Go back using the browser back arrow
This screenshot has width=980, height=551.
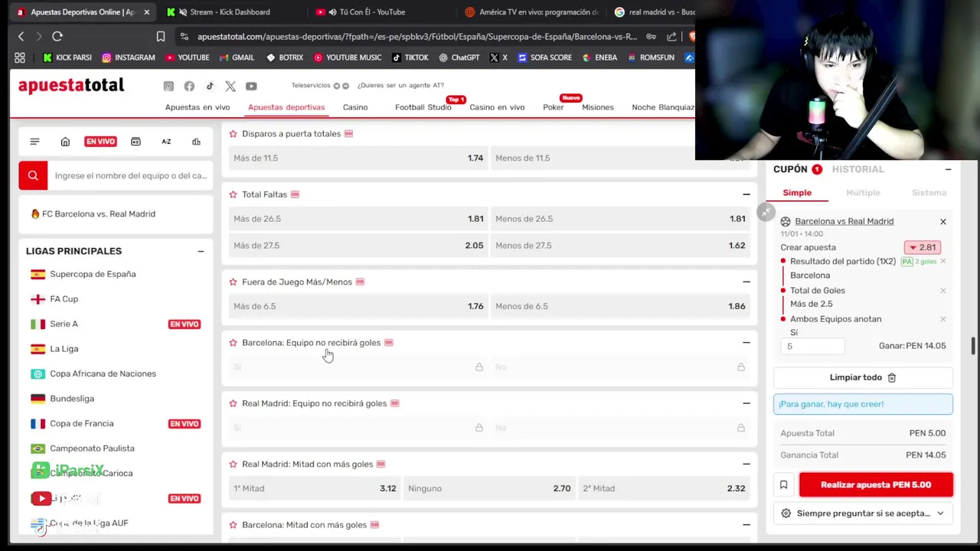21,36
